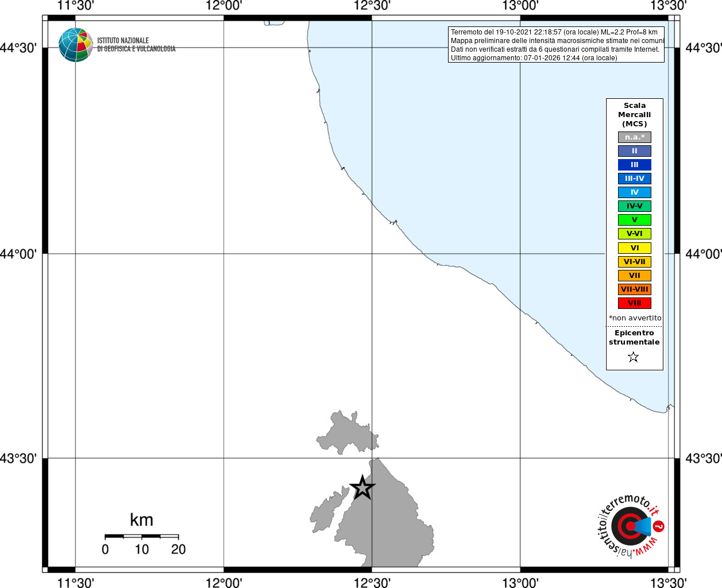
Task: Click the 'Epicentro strumentale' label
Action: coord(634,338)
